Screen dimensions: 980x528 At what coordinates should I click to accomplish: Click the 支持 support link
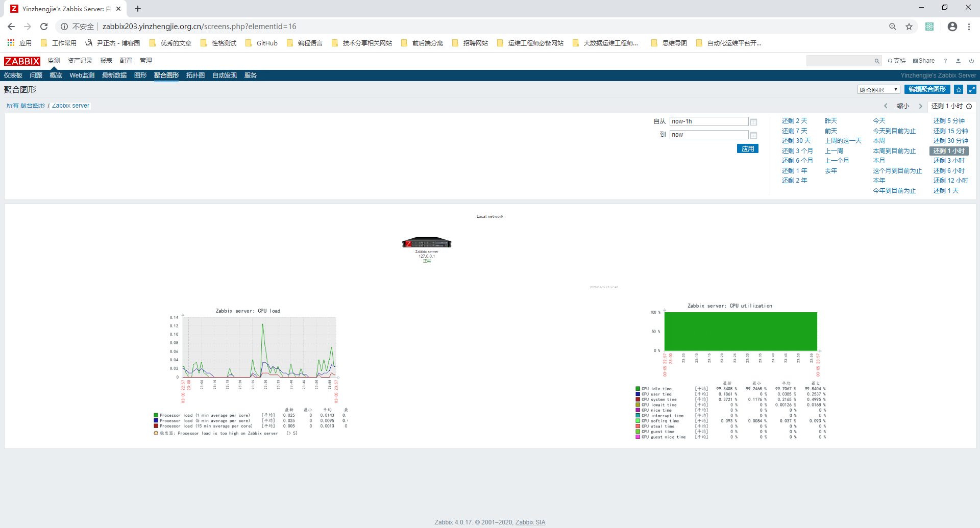point(897,61)
